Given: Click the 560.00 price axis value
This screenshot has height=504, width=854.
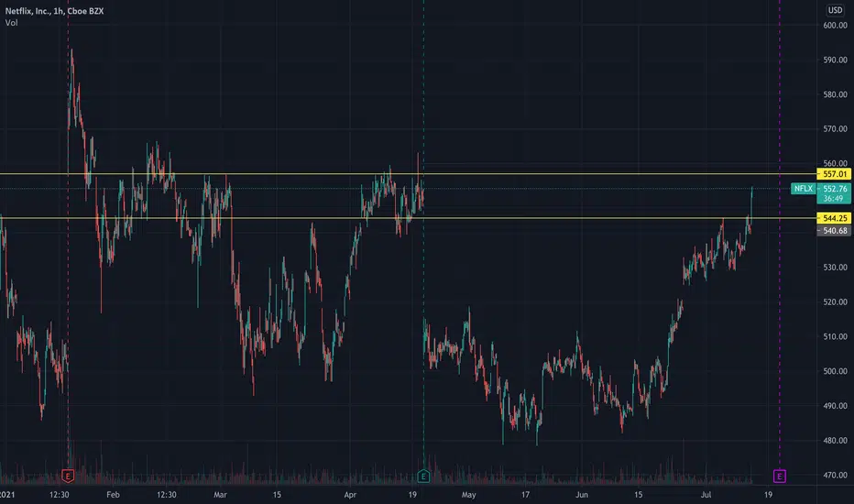Looking at the screenshot, I should tap(835, 163).
